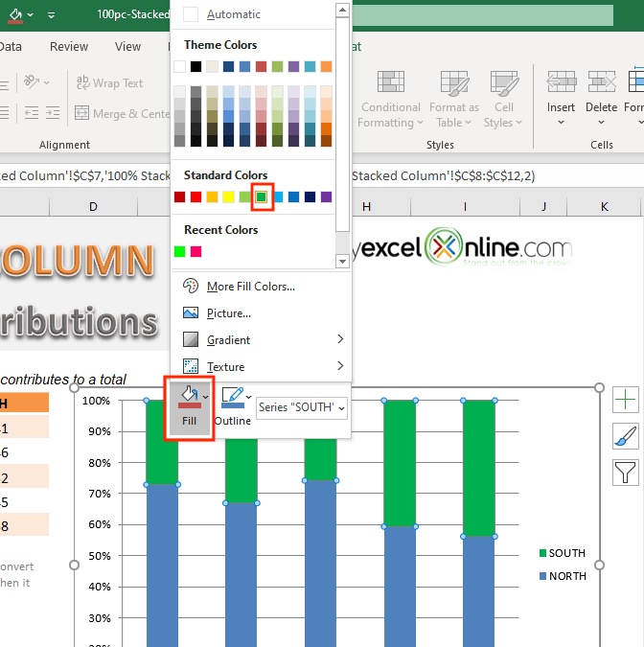Pick purple standard color swatch

click(x=327, y=197)
